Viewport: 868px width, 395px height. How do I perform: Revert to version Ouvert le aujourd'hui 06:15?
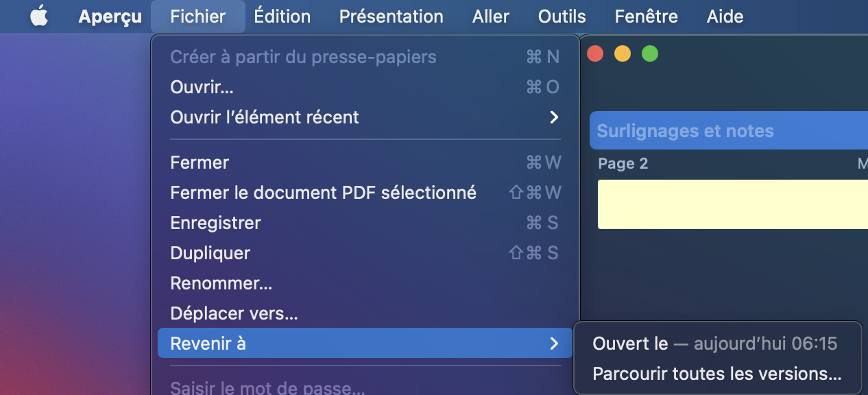pyautogui.click(x=714, y=344)
